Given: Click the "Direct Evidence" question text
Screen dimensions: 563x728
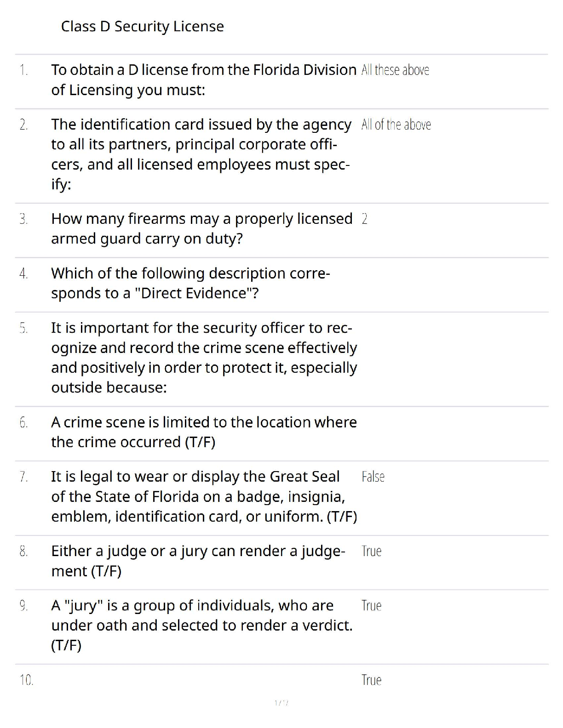Looking at the screenshot, I should 190,283.
